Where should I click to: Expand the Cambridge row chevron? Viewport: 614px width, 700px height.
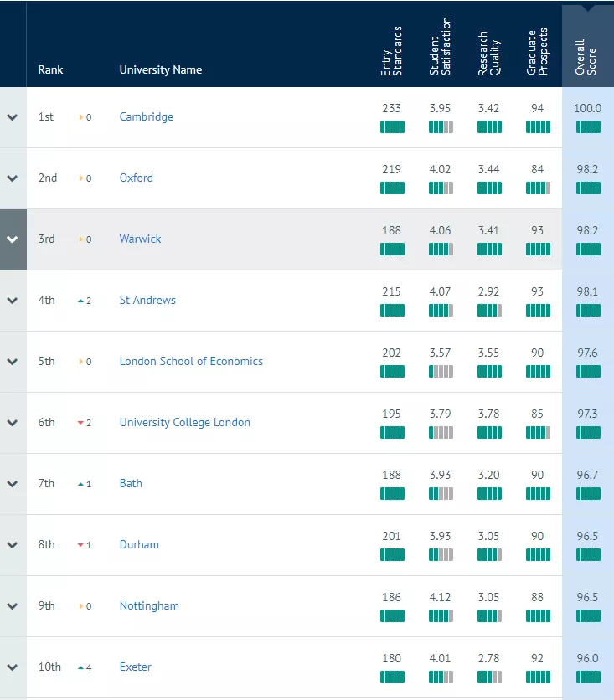tap(13, 117)
